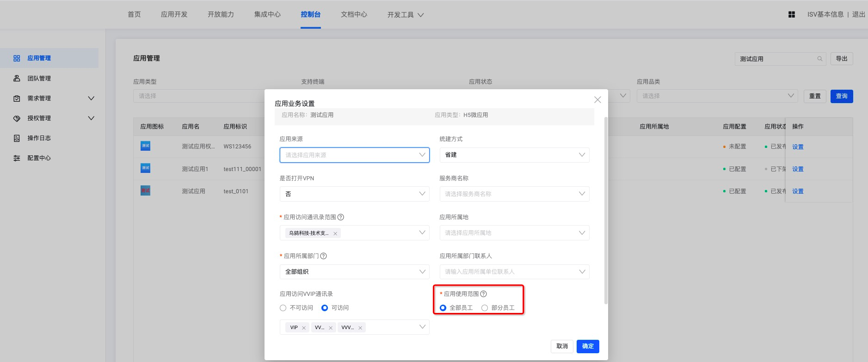Open ISV基本信息
868x362 pixels.
(825, 14)
